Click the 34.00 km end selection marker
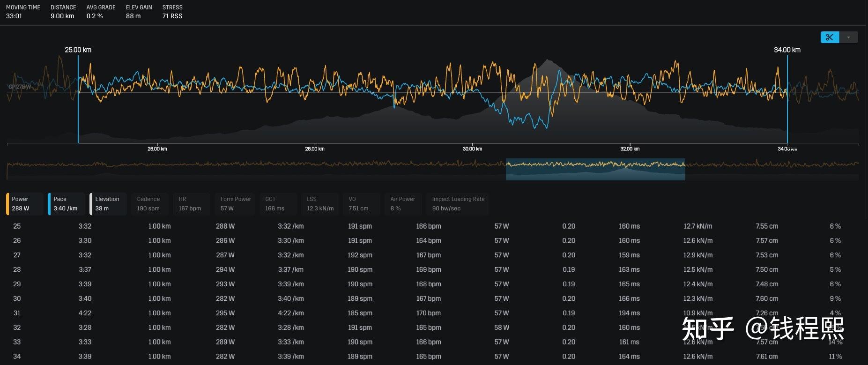This screenshot has height=365, width=868. pos(787,50)
